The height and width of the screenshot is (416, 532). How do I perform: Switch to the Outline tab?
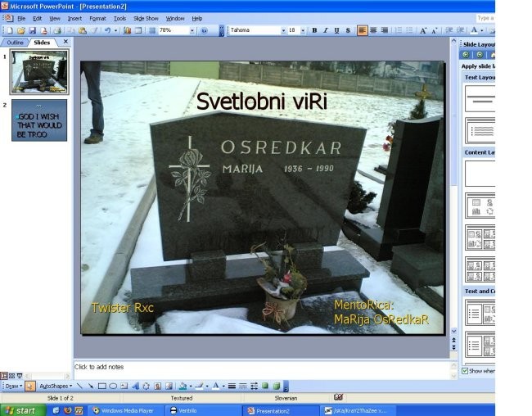[15, 43]
